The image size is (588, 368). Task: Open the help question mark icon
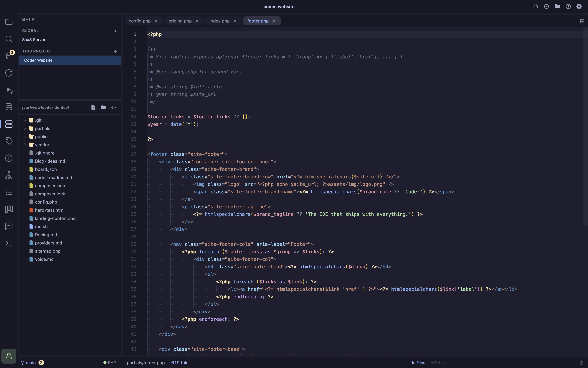(x=568, y=7)
